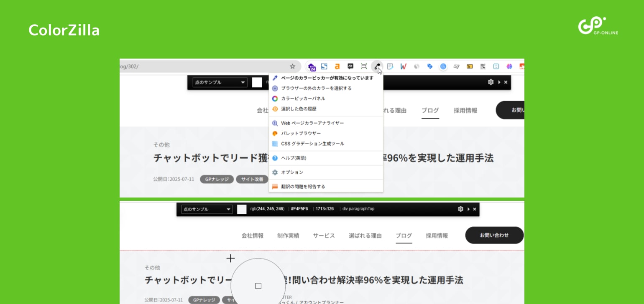The image size is (644, 304).
Task: Click 採用情報 in upper page navigation
Action: coord(465,110)
